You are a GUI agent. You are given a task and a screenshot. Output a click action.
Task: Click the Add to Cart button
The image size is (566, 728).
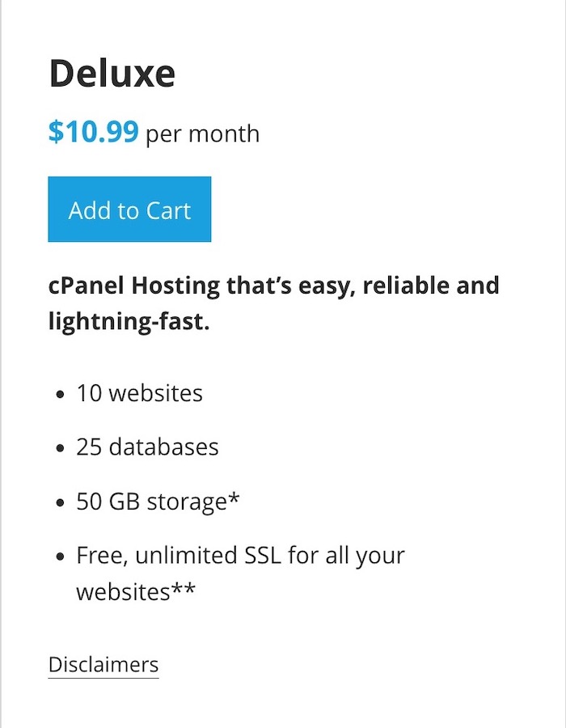pyautogui.click(x=129, y=210)
